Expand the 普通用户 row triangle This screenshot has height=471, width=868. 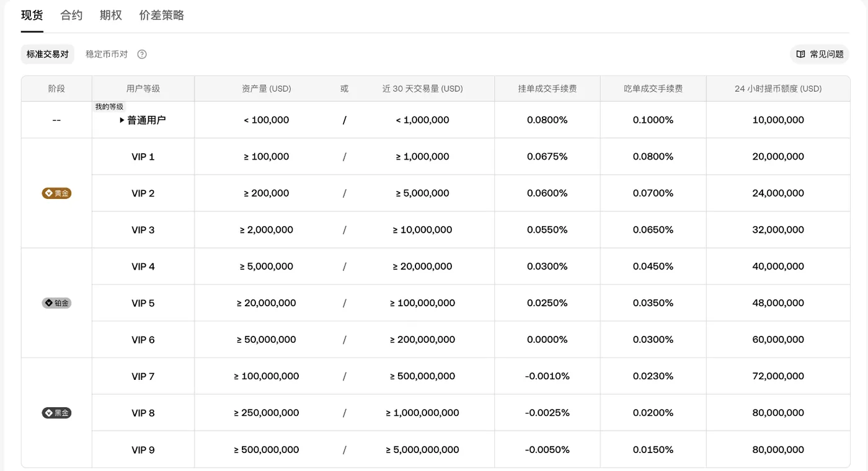pos(122,120)
